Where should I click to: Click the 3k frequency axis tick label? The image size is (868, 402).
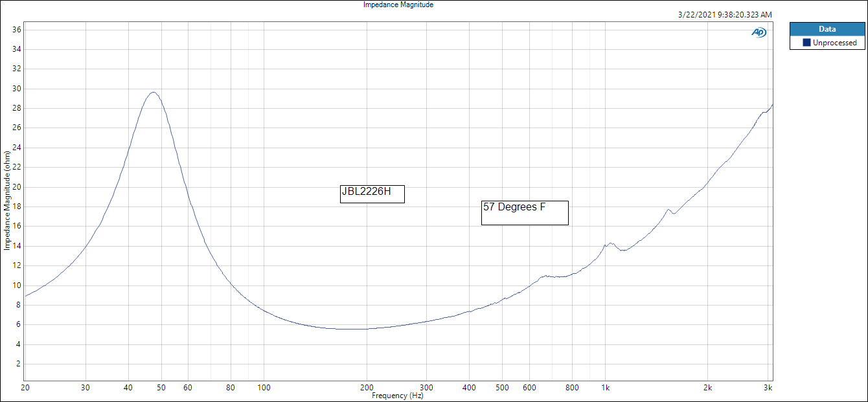[768, 388]
